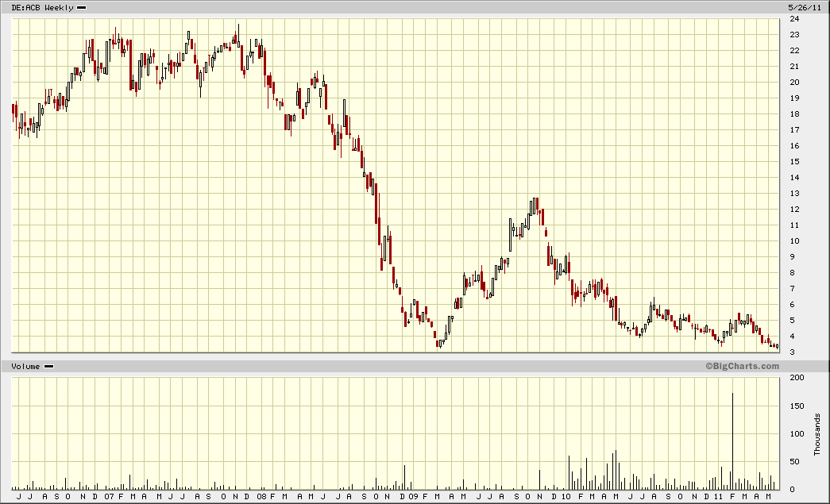Click price axis label '20'
The height and width of the screenshot is (504, 830).
pos(794,82)
